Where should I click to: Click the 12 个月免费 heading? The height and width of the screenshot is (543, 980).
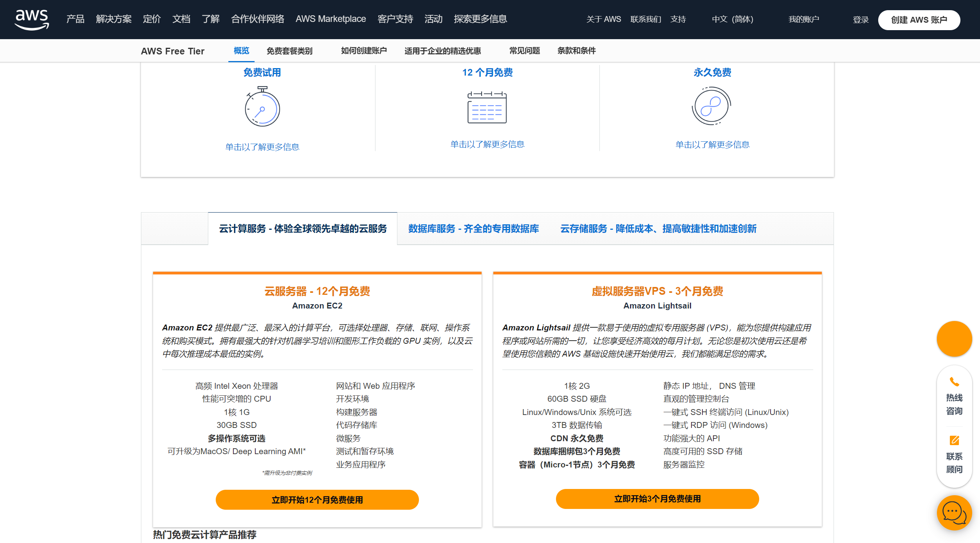click(x=487, y=72)
